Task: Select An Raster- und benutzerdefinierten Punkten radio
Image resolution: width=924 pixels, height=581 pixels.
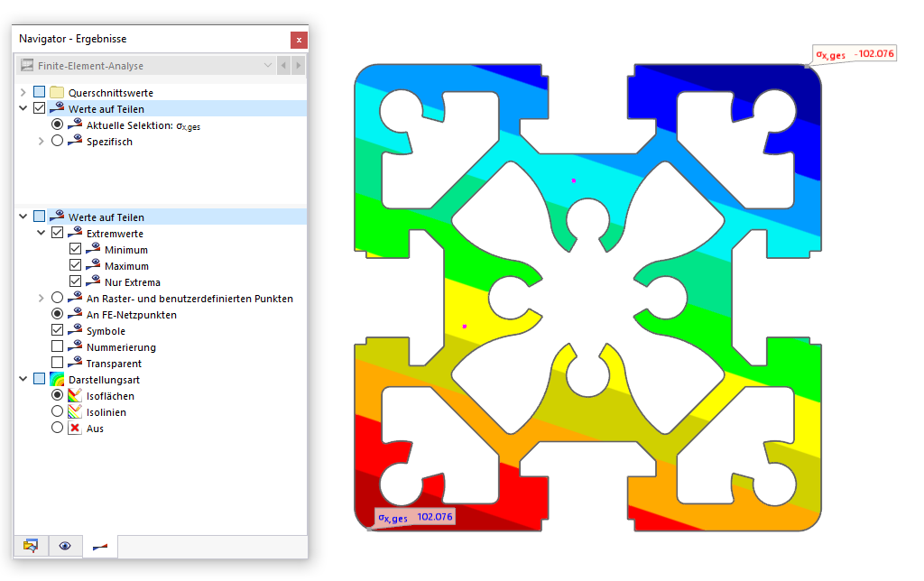Action: click(x=57, y=298)
